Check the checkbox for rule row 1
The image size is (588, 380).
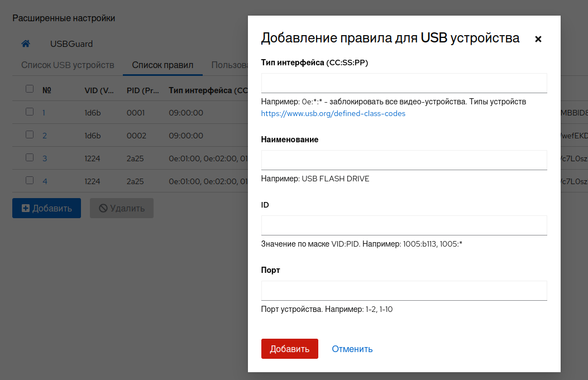(30, 112)
